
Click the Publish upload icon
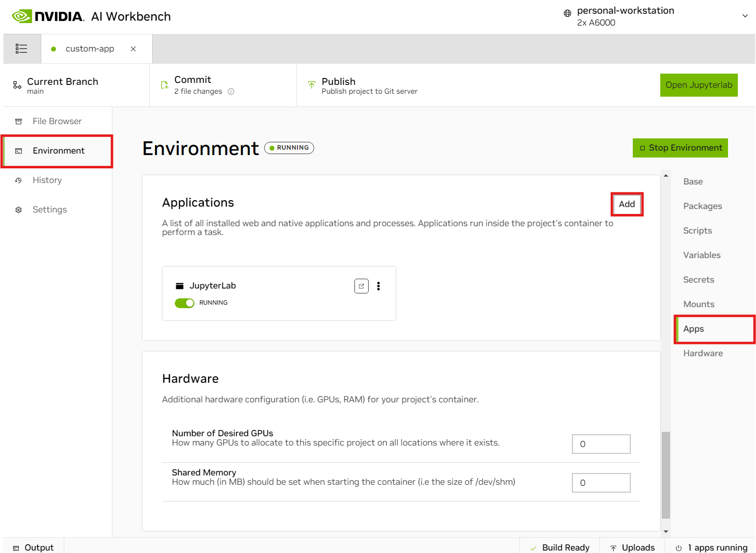pos(312,85)
